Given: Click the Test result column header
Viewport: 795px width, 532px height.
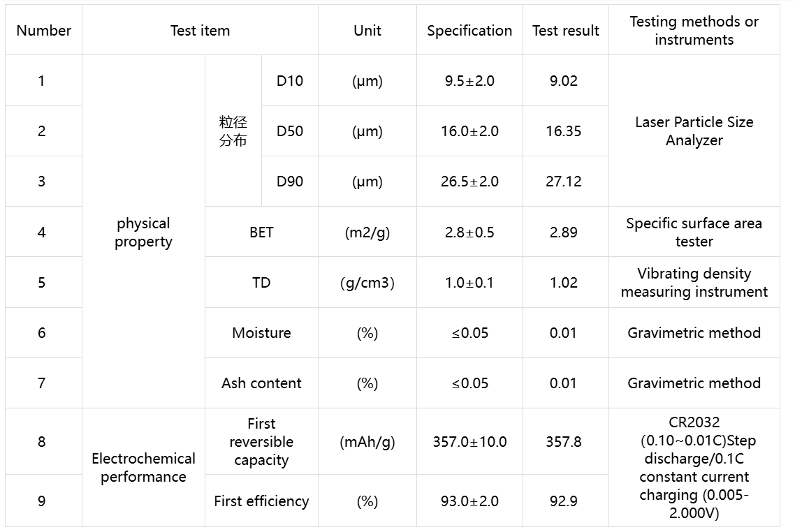Looking at the screenshot, I should pyautogui.click(x=565, y=31).
